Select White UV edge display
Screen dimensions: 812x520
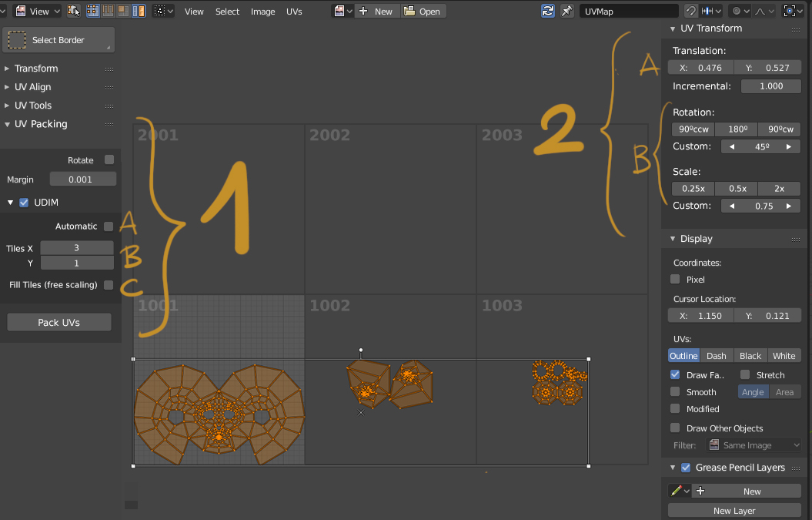click(x=784, y=356)
